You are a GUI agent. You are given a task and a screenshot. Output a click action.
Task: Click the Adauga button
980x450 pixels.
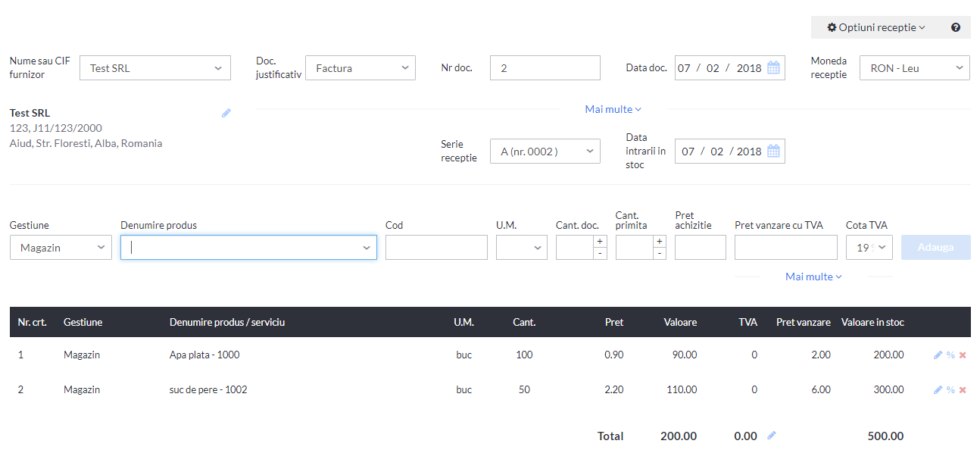click(935, 248)
